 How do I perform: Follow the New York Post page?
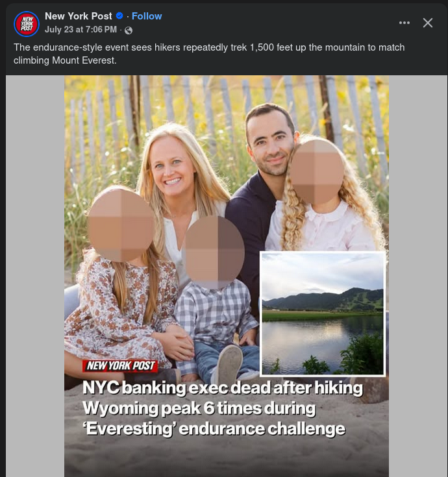[147, 16]
